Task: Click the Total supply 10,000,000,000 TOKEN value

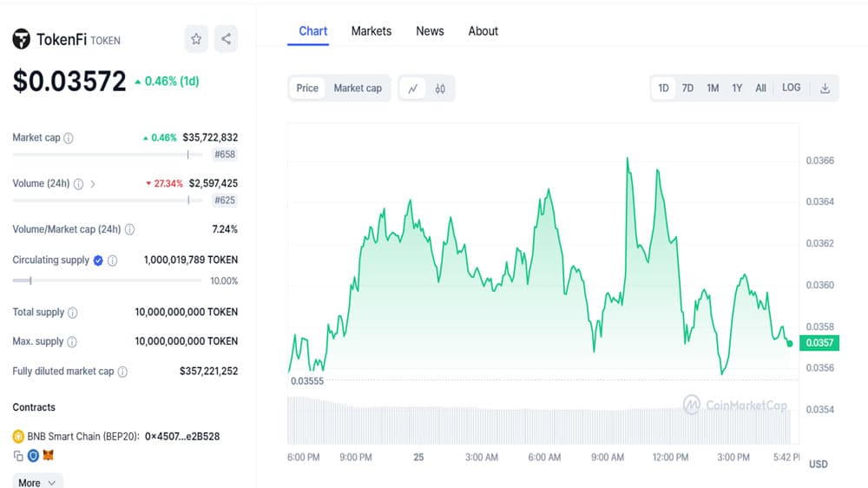Action: [x=187, y=312]
